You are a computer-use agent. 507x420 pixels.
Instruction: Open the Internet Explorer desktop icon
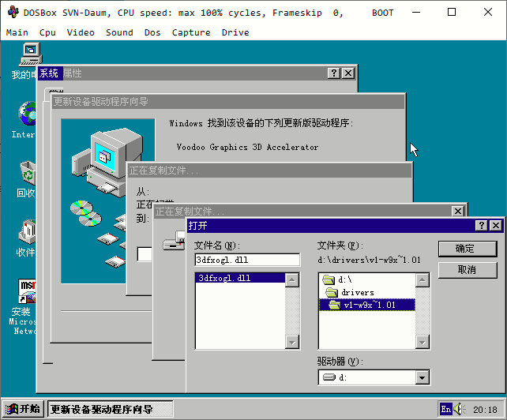[x=27, y=113]
